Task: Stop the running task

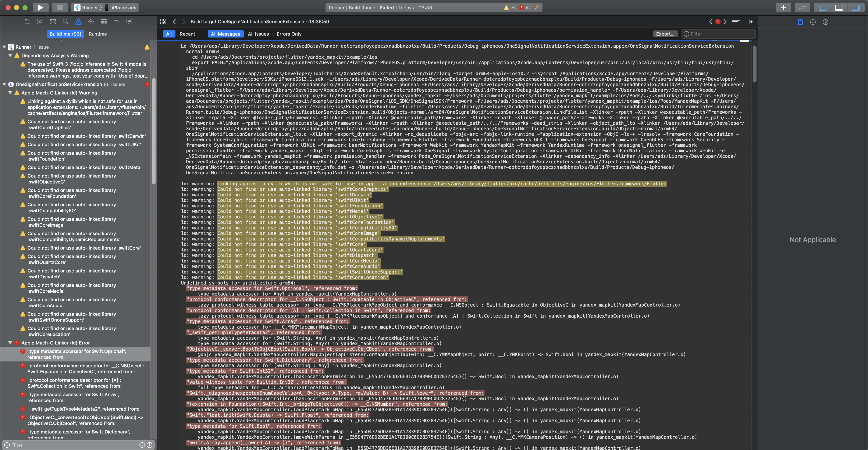Action: tap(60, 7)
